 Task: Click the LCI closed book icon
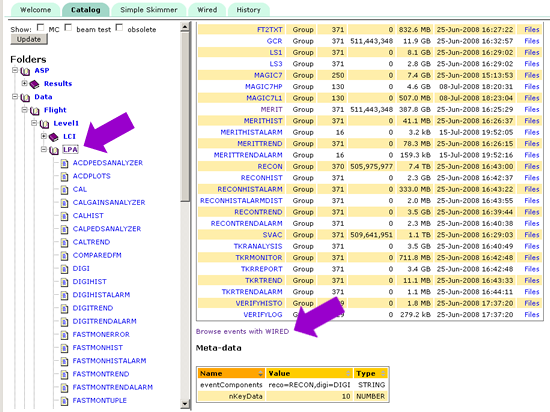54,137
